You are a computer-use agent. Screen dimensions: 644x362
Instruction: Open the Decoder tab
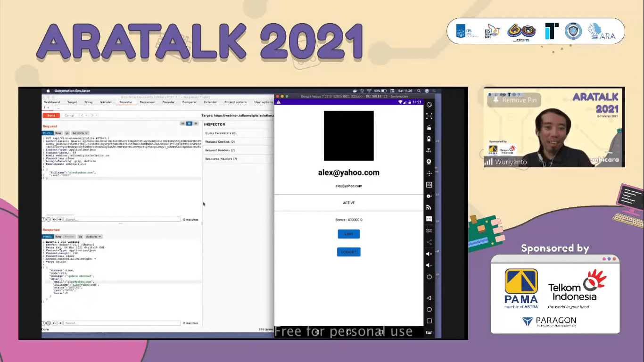coord(168,102)
